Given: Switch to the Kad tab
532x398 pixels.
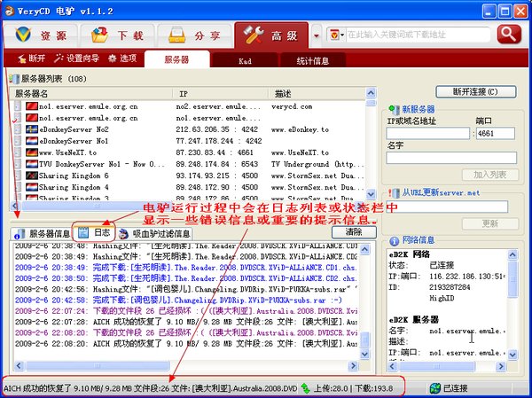Looking at the screenshot, I should (x=245, y=61).
